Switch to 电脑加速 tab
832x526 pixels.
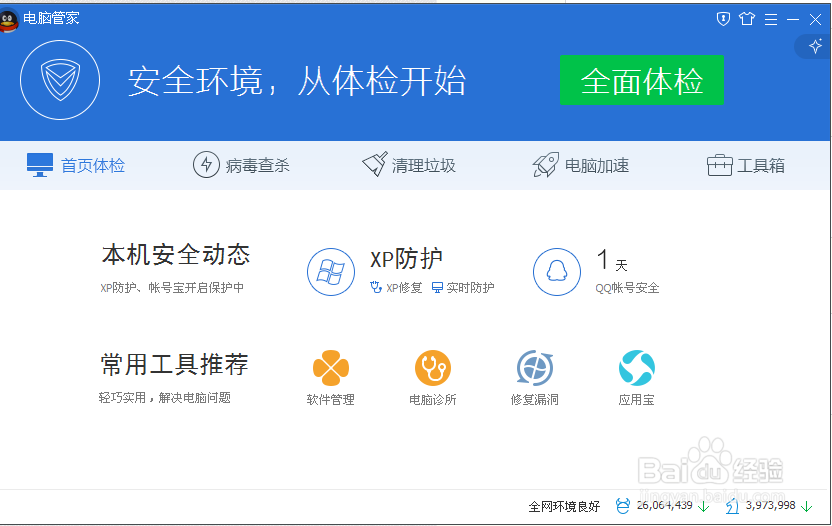580,165
